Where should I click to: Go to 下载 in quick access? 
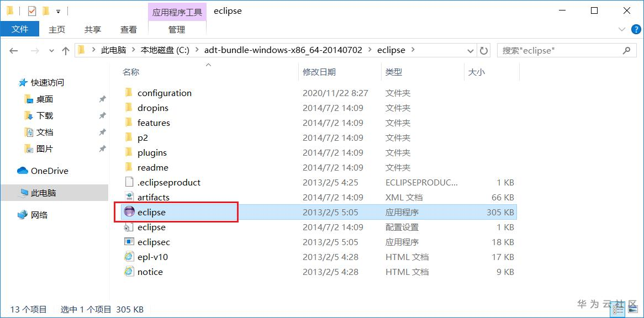[39, 116]
